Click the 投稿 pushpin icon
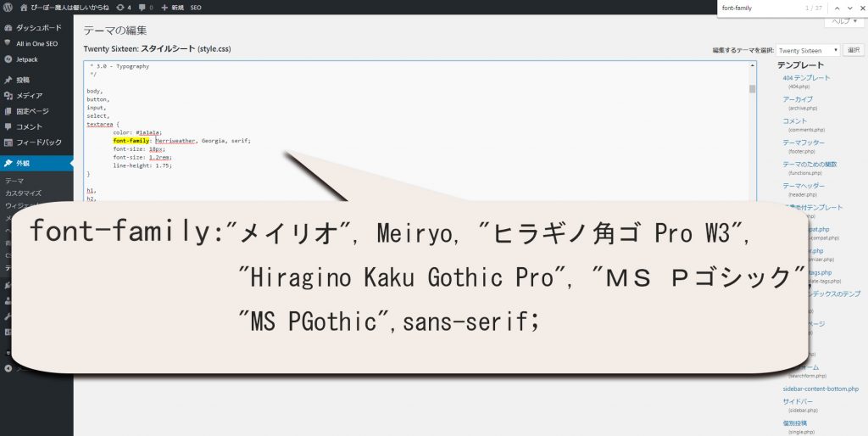 tap(8, 80)
